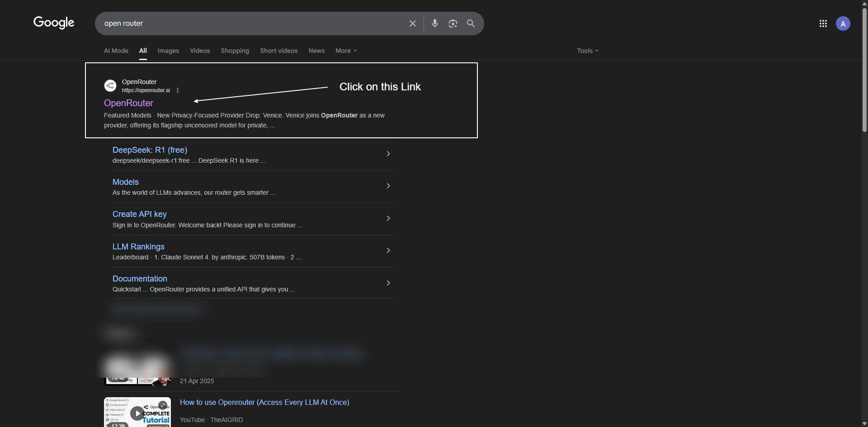868x427 pixels.
Task: Open the LLM Rankings link
Action: pos(138,247)
